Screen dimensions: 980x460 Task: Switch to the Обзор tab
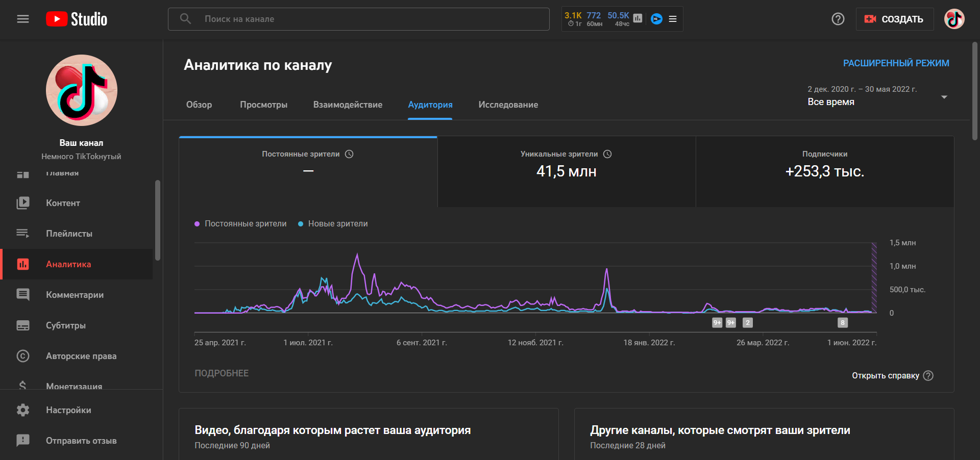coord(199,105)
